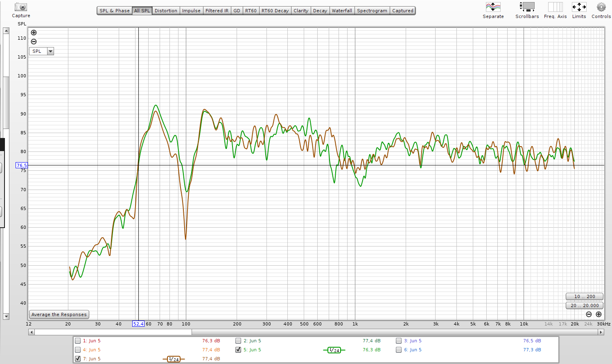Click vertical scrollbar down arrow
Image resolution: width=612 pixels, height=364 pixels.
[6, 317]
